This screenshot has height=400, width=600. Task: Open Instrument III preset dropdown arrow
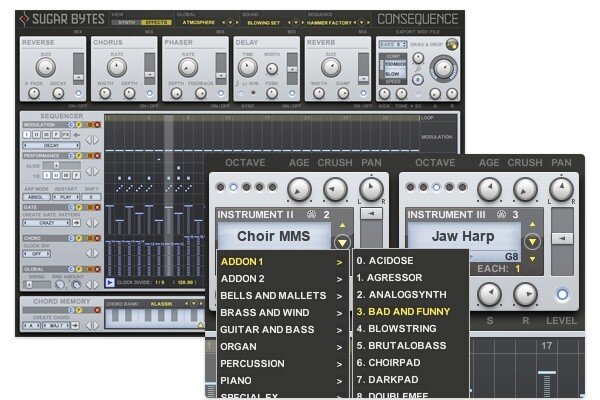(532, 241)
